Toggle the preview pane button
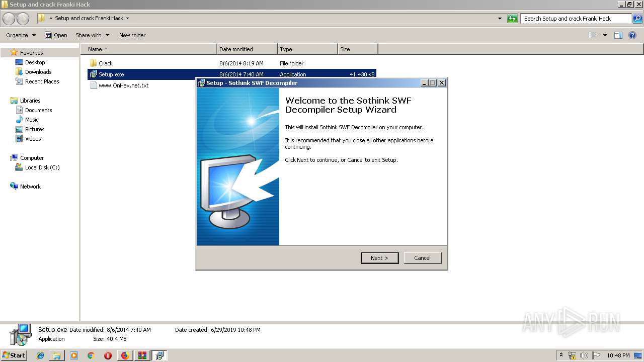The width and height of the screenshot is (644, 362). [x=618, y=35]
